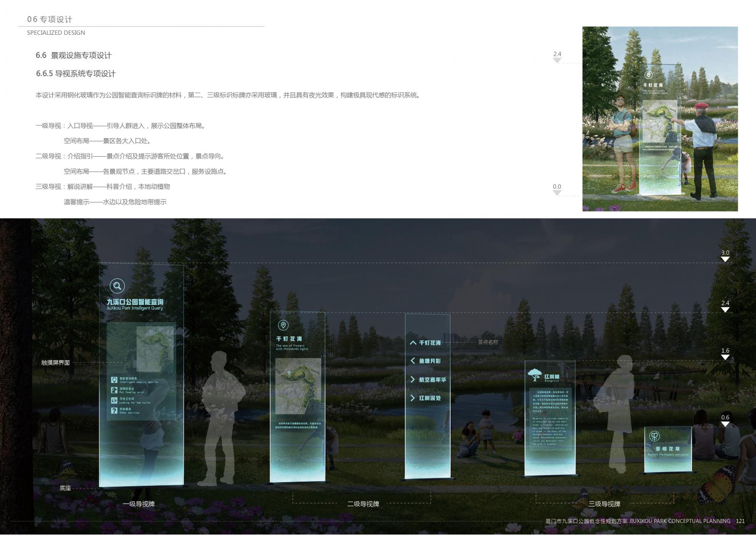Click location pin icon on daytime photo sign
756x535 pixels.
point(648,75)
